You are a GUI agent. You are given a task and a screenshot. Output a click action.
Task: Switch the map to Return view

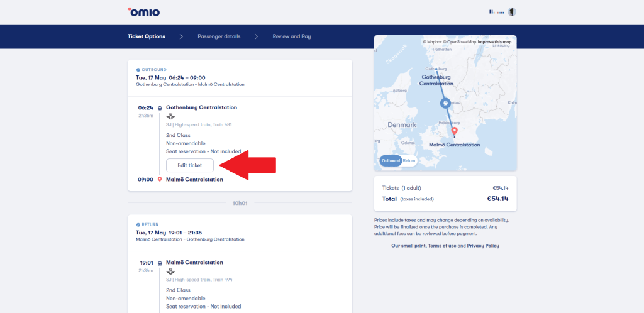click(409, 160)
